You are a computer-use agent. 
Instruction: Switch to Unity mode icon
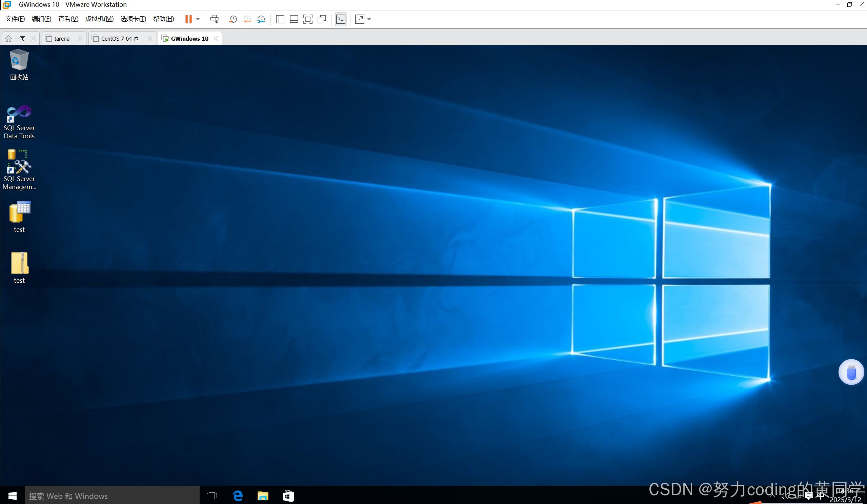click(322, 19)
